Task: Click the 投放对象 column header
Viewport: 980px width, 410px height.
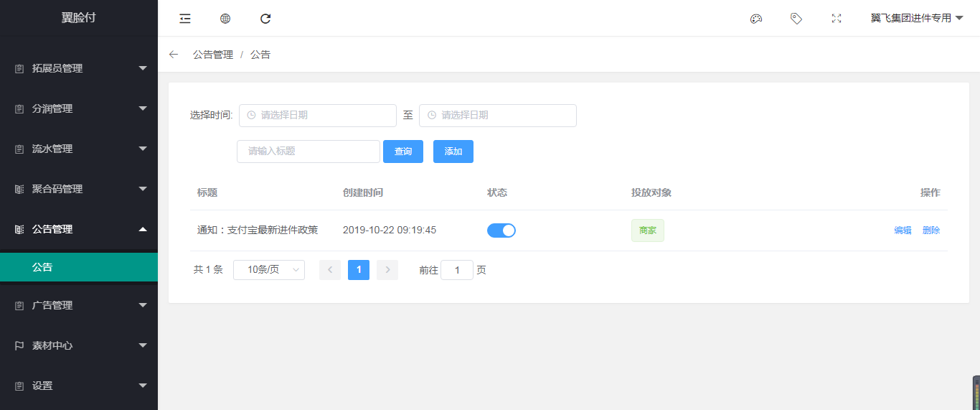Action: (651, 192)
